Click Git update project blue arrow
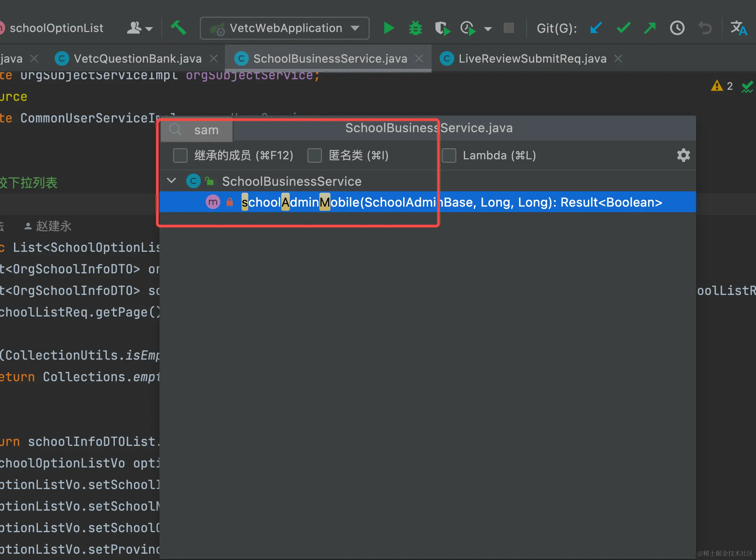Screen dimensions: 756x560 point(596,28)
